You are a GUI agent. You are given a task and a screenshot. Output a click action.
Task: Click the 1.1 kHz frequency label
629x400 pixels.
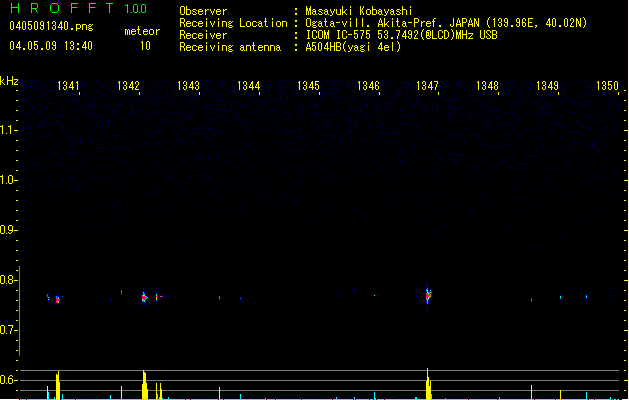coord(8,130)
